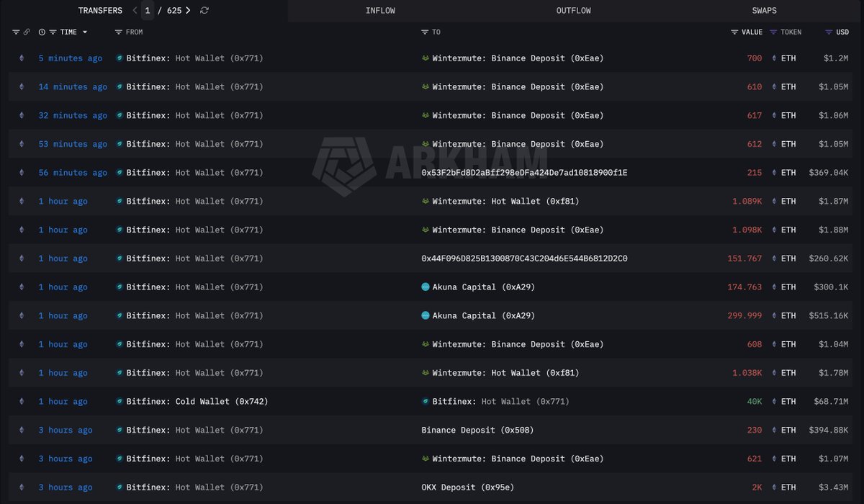864x504 pixels.
Task: Click Bitfinex logo beside Cold Wallet (0x742)
Action: (x=120, y=402)
